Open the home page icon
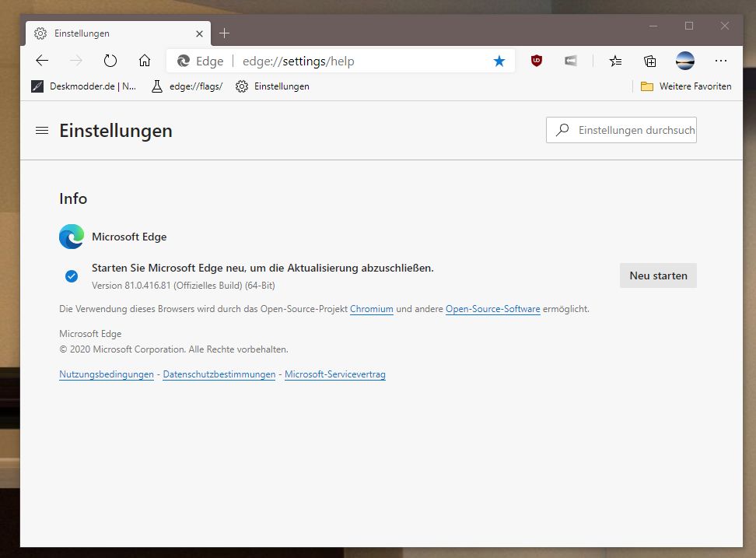Image resolution: width=756 pixels, height=558 pixels. 145,61
